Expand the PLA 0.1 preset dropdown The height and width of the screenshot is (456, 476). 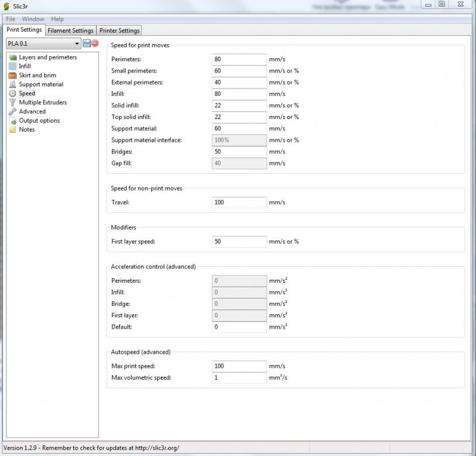(x=77, y=43)
